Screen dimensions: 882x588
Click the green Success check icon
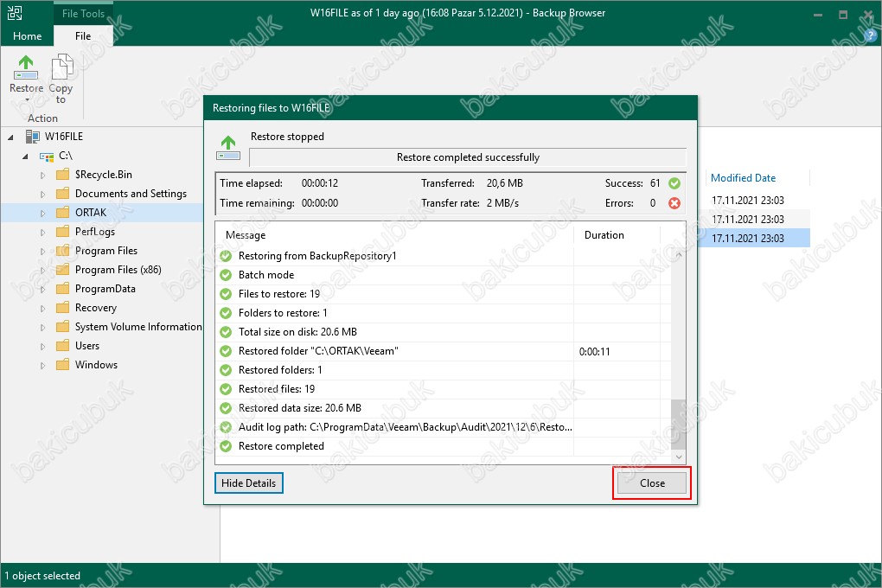[x=674, y=182]
